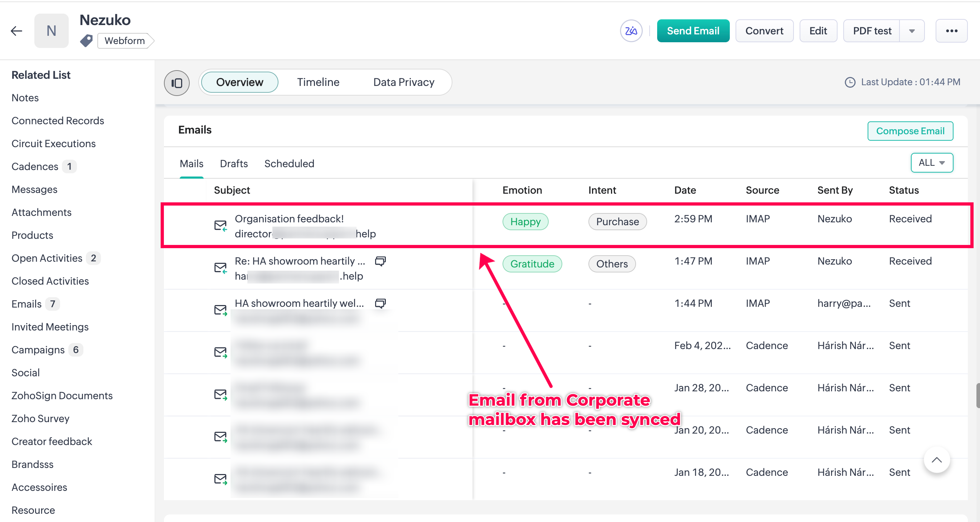Click sent mail icon for HA showroom email
The image size is (980, 522).
tap(220, 310)
